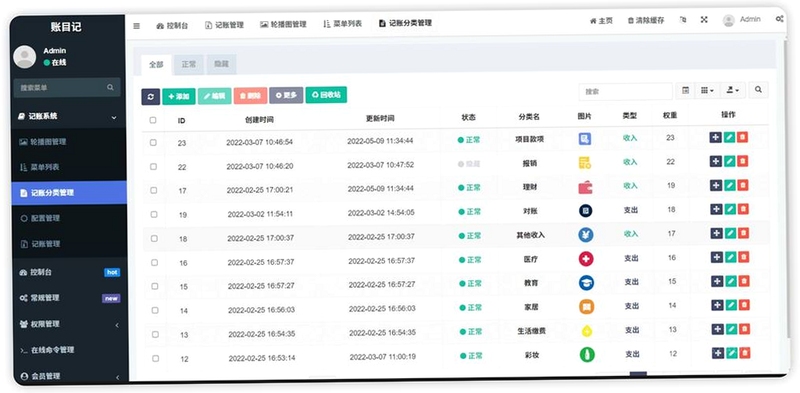Click the 更新时间 column header

[380, 118]
